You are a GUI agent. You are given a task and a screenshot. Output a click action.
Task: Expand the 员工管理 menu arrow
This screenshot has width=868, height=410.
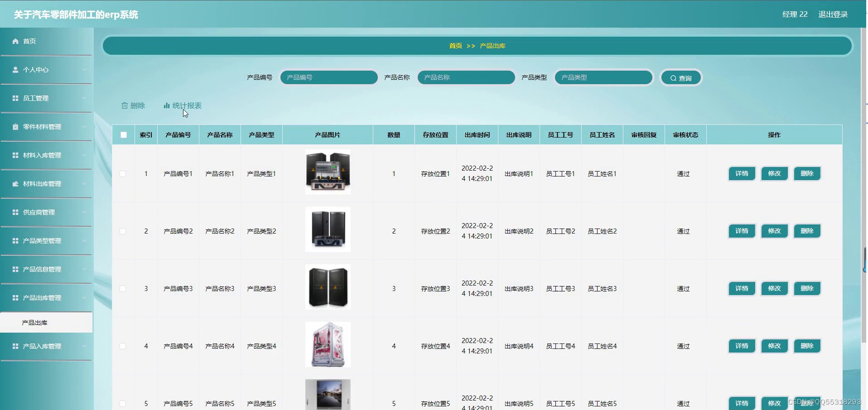coord(84,98)
